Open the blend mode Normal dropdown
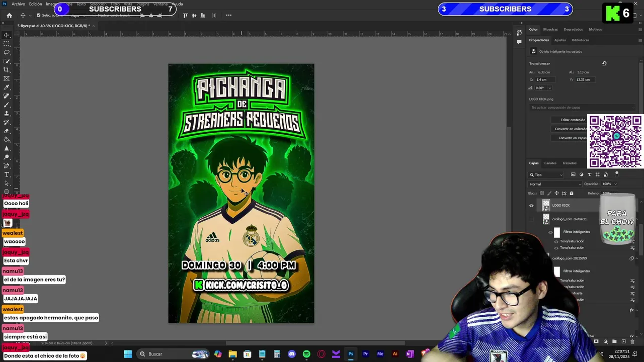This screenshot has height=362, width=644. click(x=555, y=184)
